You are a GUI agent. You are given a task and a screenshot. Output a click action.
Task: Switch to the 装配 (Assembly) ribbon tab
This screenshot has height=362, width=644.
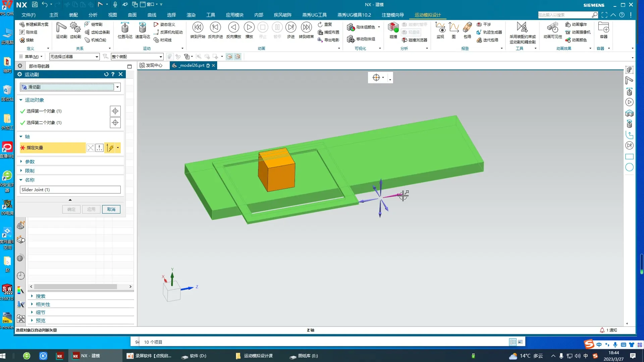[73, 15]
